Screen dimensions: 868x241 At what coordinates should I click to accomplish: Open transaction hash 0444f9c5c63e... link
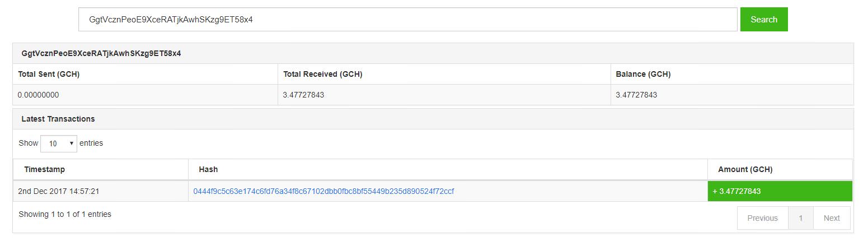[x=323, y=191]
